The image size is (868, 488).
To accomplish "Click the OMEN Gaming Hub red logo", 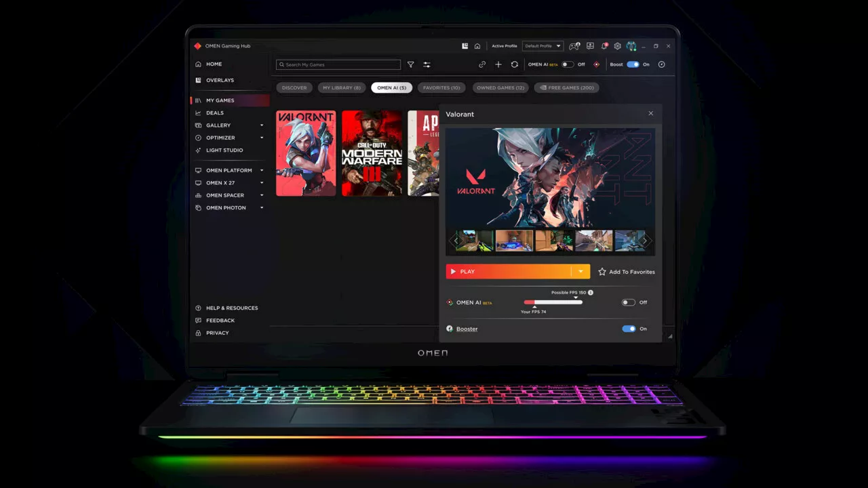I will (197, 46).
